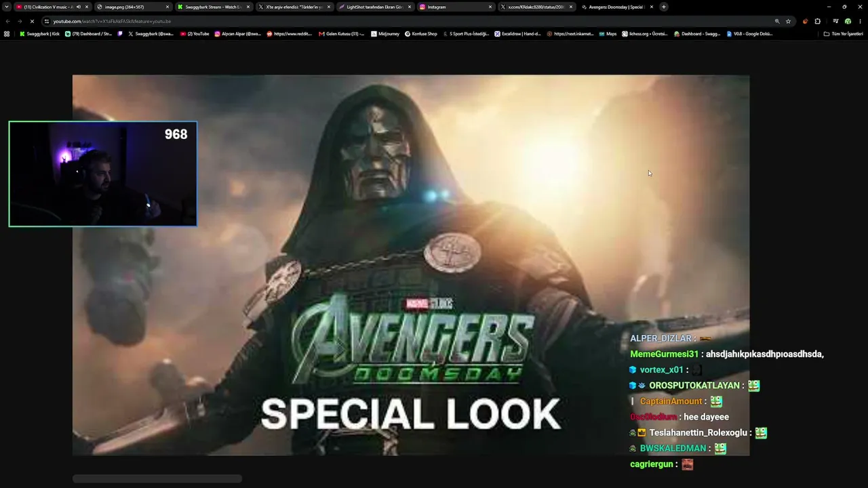Click the BWSKALEDMAN chat username
The height and width of the screenshot is (488, 868).
click(x=673, y=448)
